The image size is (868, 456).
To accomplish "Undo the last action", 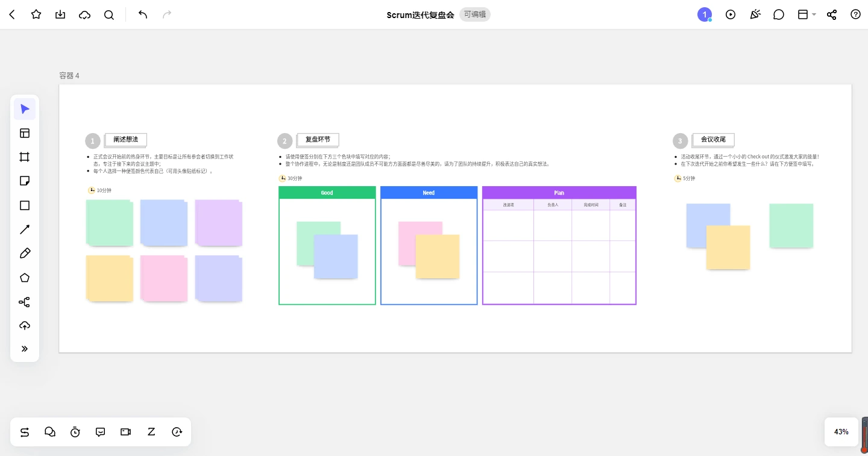I will tap(143, 14).
